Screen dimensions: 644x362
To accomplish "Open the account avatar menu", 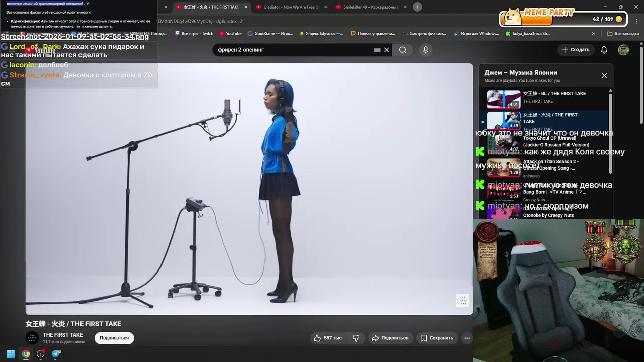I will (623, 50).
